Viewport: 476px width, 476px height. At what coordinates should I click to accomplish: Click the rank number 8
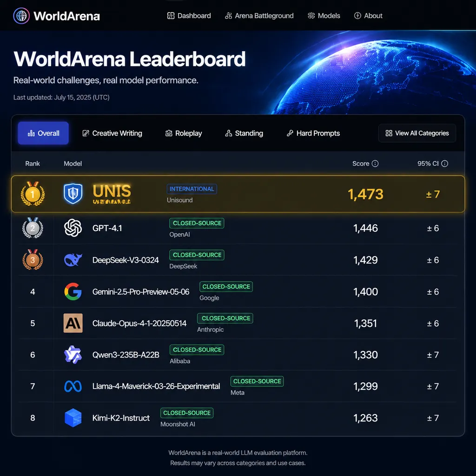click(33, 418)
